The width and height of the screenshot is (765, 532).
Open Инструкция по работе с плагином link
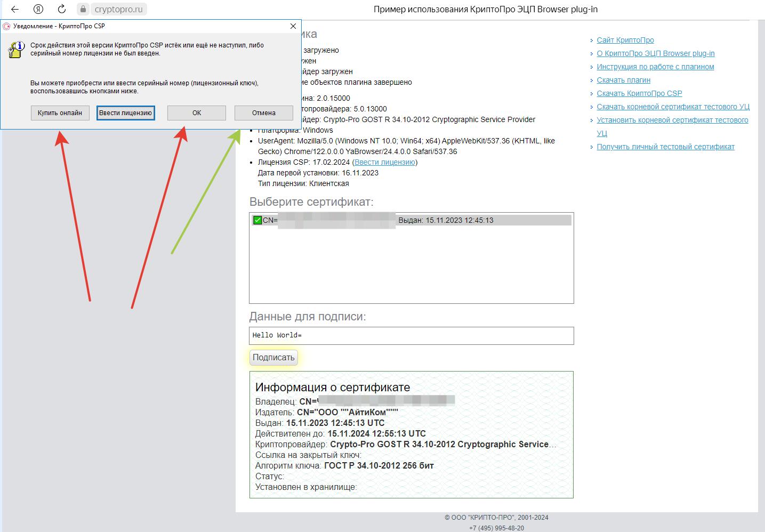[655, 67]
